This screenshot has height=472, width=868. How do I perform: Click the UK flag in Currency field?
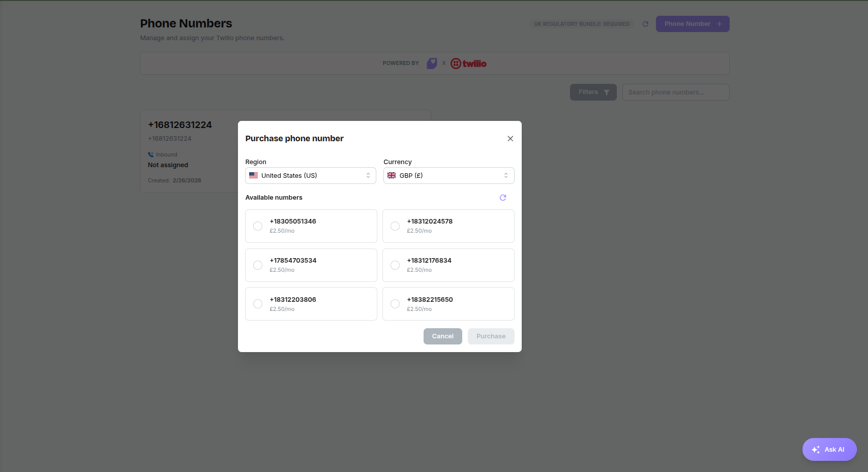(392, 175)
